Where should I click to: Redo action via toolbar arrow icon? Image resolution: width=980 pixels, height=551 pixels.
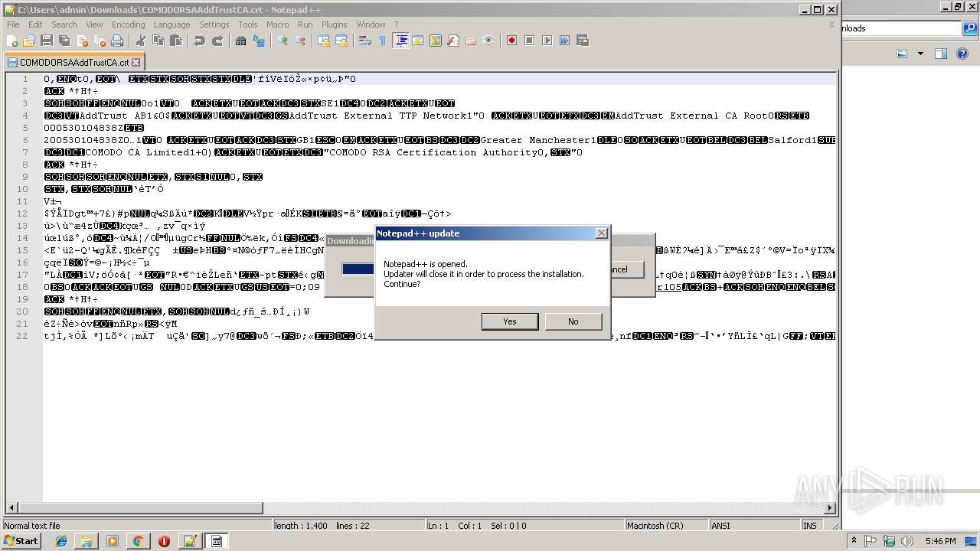pyautogui.click(x=217, y=41)
